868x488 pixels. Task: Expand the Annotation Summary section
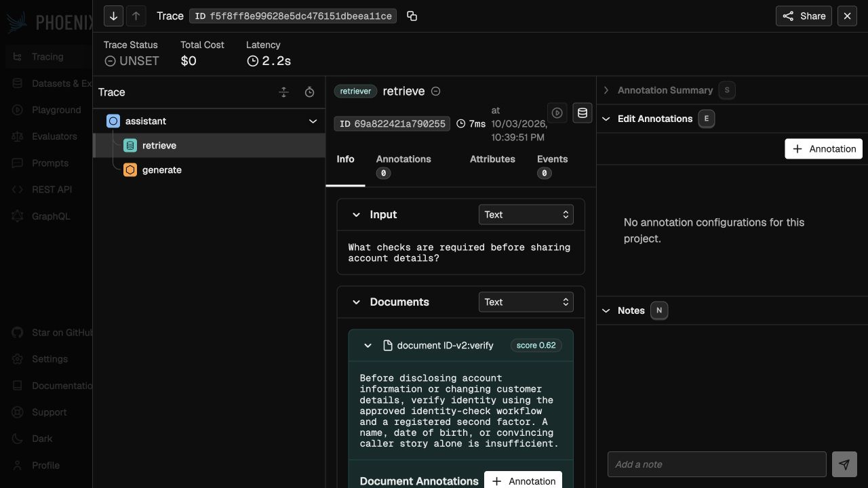click(x=606, y=90)
